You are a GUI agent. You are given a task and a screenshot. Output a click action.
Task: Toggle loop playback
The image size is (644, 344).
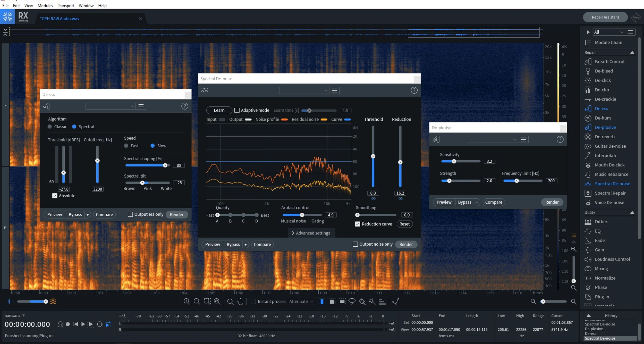(100, 324)
